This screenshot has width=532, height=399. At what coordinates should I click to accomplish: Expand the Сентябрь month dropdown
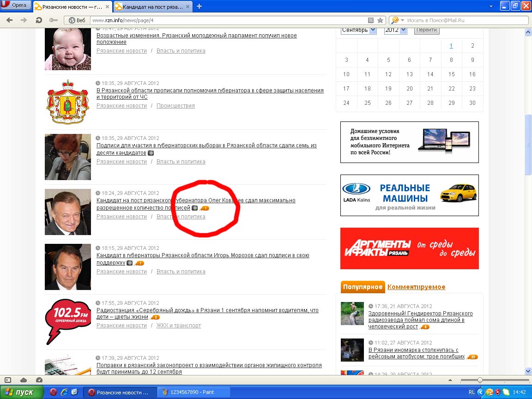click(373, 30)
